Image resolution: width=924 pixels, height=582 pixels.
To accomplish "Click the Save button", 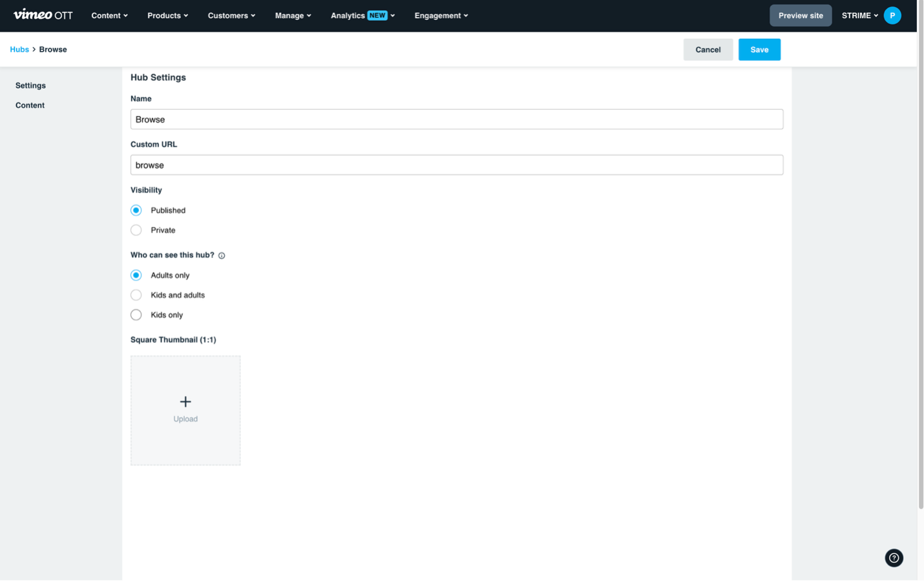I will pyautogui.click(x=759, y=50).
